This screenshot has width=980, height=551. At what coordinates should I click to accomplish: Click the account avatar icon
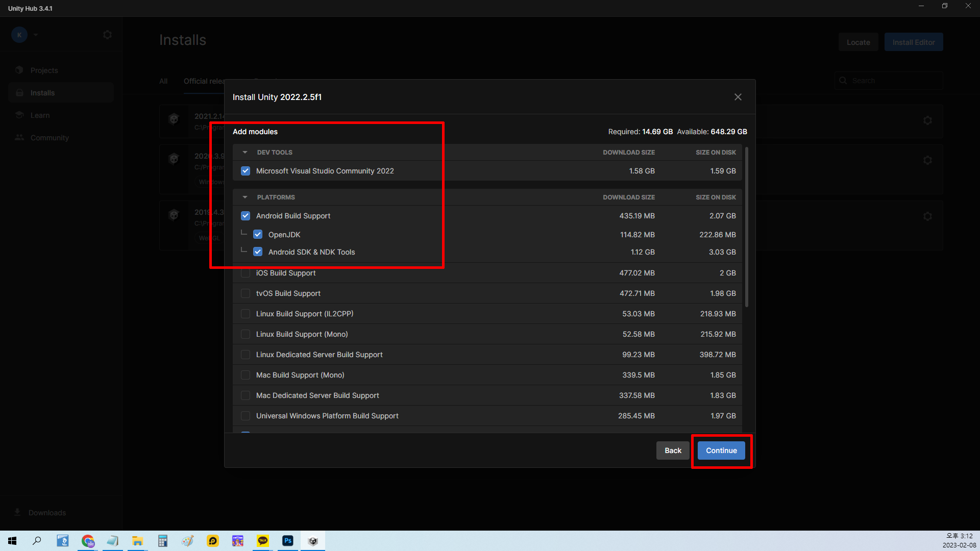[x=19, y=35]
